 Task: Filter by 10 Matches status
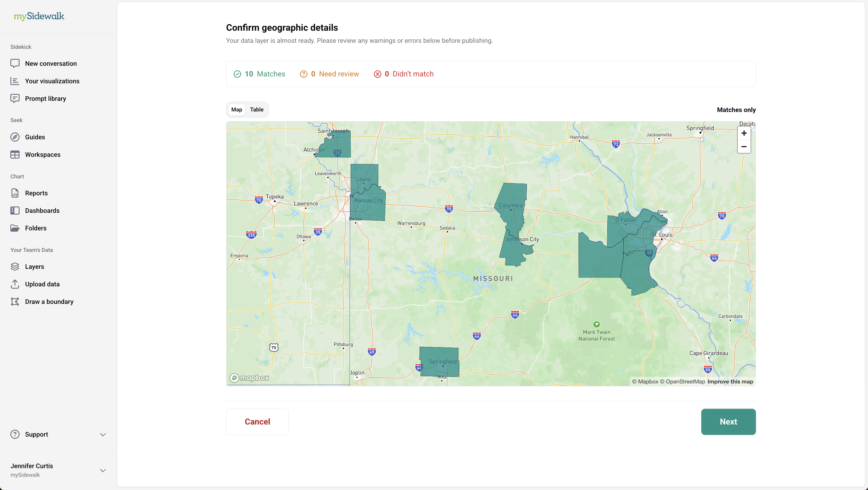coord(260,74)
